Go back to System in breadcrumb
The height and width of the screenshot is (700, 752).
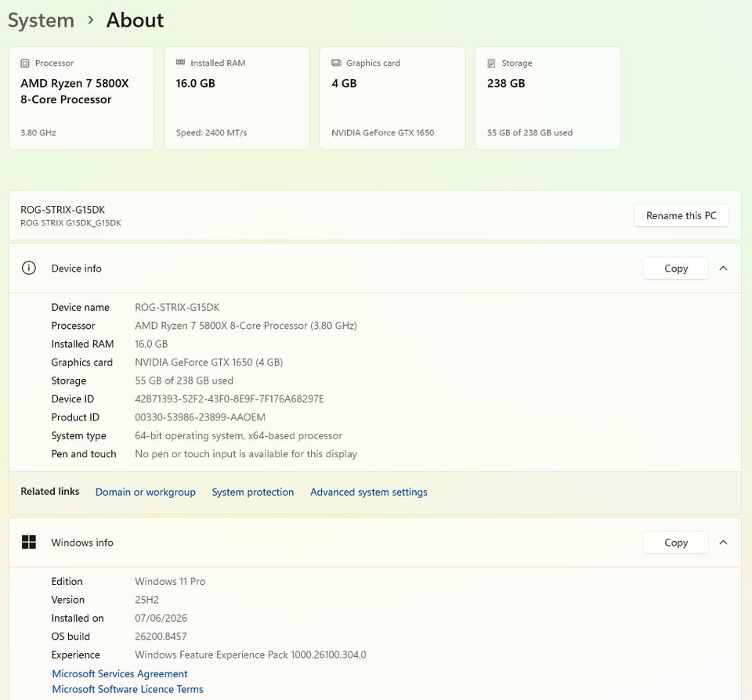pos(42,20)
